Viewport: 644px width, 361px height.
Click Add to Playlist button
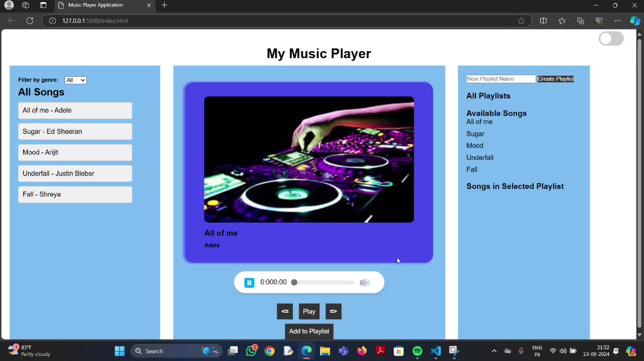309,331
